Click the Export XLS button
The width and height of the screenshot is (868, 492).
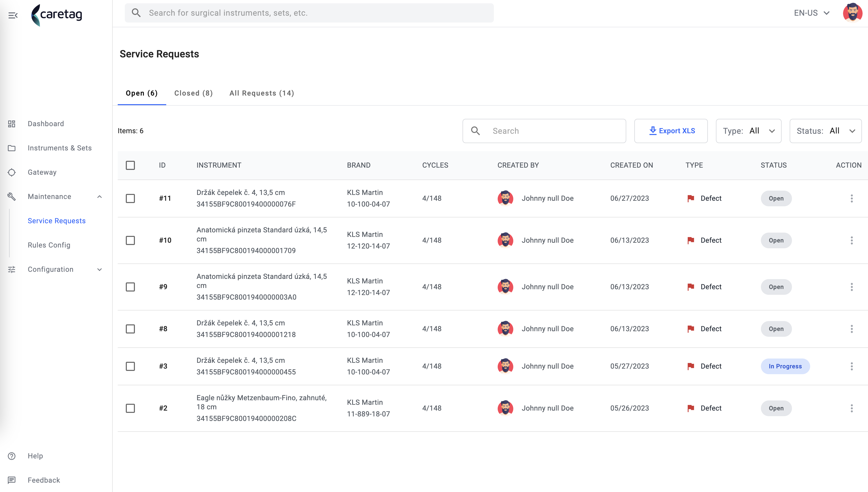click(671, 131)
